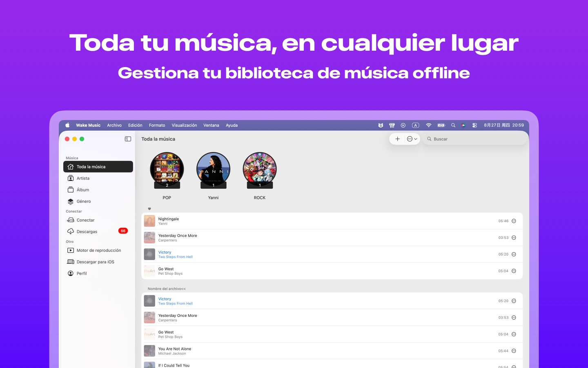The height and width of the screenshot is (368, 588).
Task: Click the red 66 downloads badge
Action: click(123, 231)
